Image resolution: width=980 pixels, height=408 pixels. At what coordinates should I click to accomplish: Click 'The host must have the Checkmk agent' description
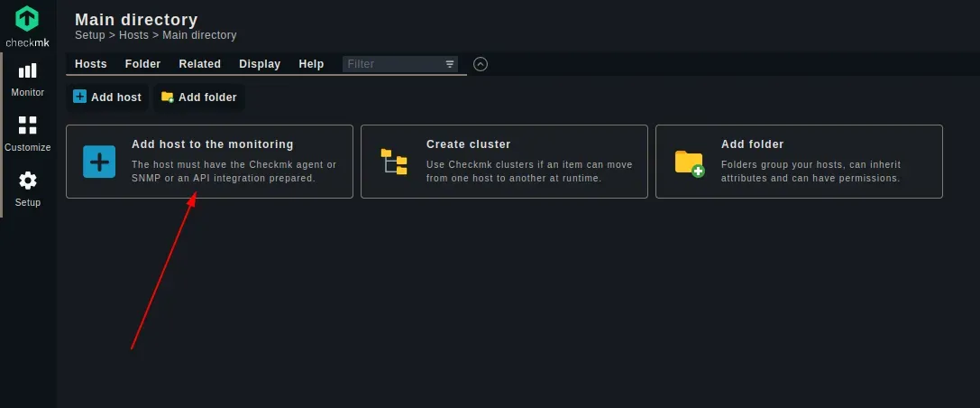[x=234, y=171]
